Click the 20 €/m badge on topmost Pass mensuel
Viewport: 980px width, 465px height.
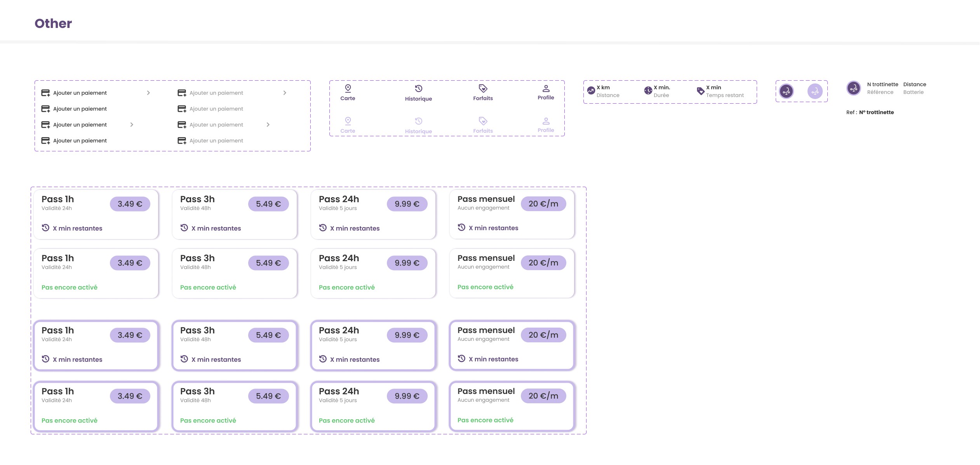[543, 204]
